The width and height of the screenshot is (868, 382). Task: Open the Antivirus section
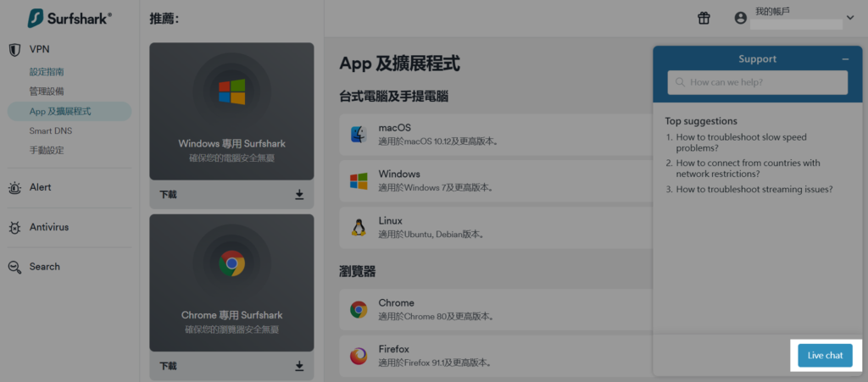click(x=49, y=227)
